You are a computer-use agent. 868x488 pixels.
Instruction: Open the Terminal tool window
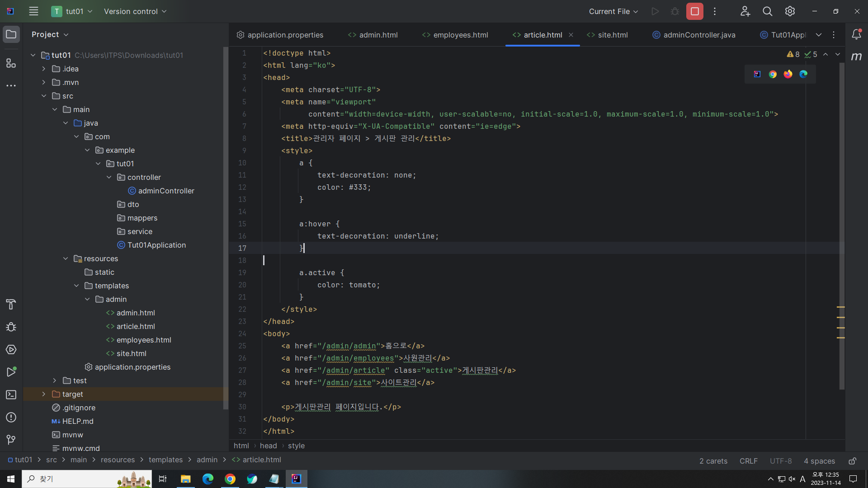pos(11,395)
